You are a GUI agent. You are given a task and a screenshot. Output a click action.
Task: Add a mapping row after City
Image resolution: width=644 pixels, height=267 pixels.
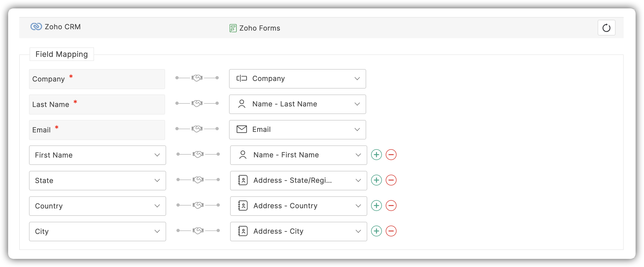point(376,231)
